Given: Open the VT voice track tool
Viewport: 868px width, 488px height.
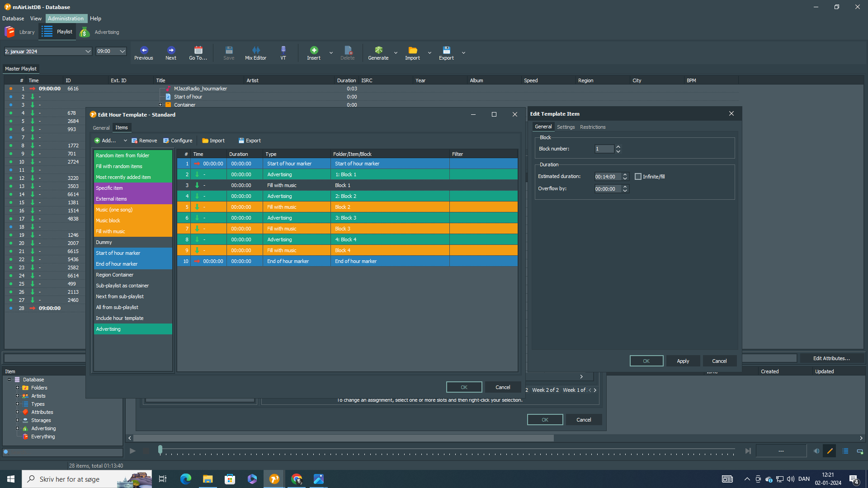Looking at the screenshot, I should 283,50.
